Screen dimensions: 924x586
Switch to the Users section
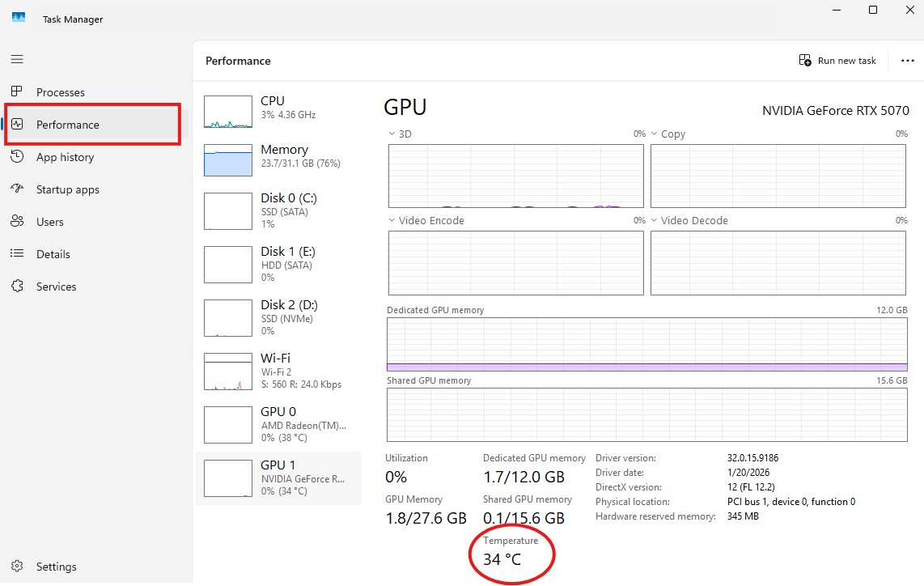coord(50,222)
